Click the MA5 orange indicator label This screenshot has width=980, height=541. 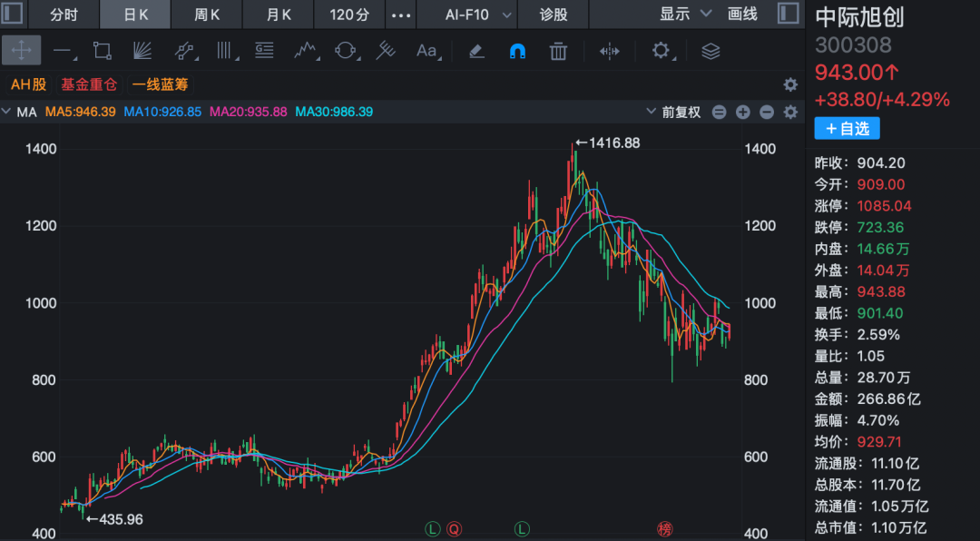(x=80, y=112)
